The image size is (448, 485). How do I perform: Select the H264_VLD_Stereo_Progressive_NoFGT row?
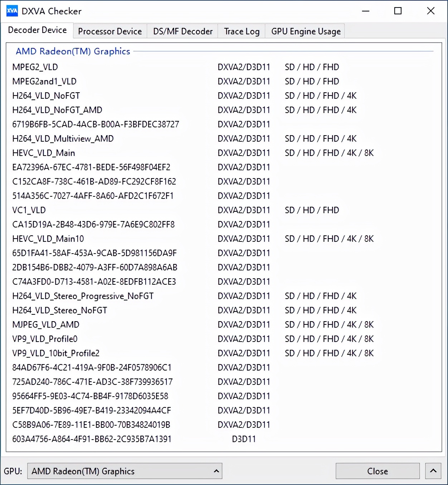pyautogui.click(x=83, y=296)
